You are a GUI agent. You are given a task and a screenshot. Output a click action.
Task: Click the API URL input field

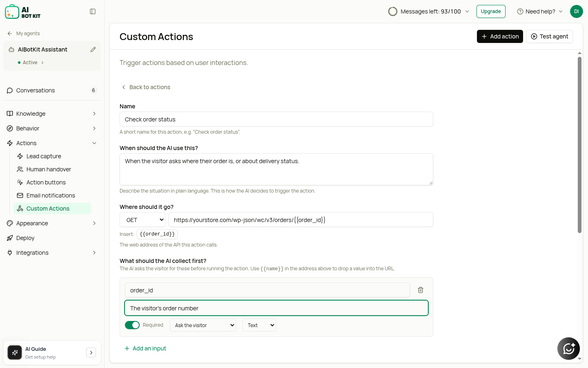coord(301,220)
